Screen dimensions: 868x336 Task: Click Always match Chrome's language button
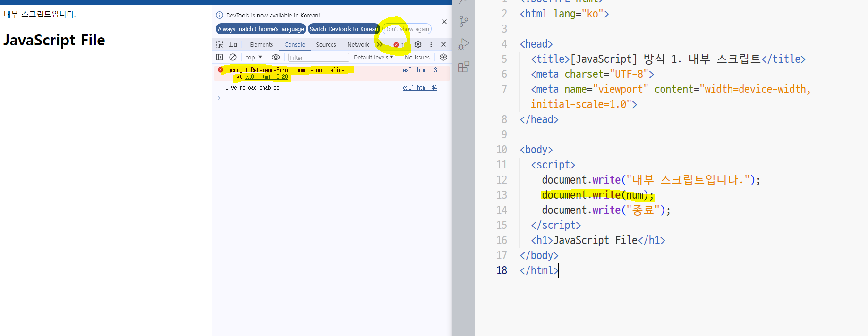click(x=261, y=29)
